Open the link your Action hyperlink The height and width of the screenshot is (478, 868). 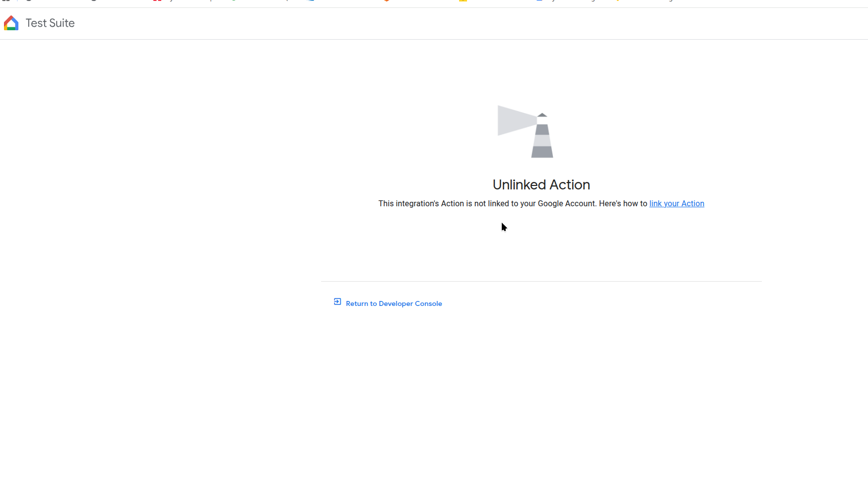(x=676, y=204)
